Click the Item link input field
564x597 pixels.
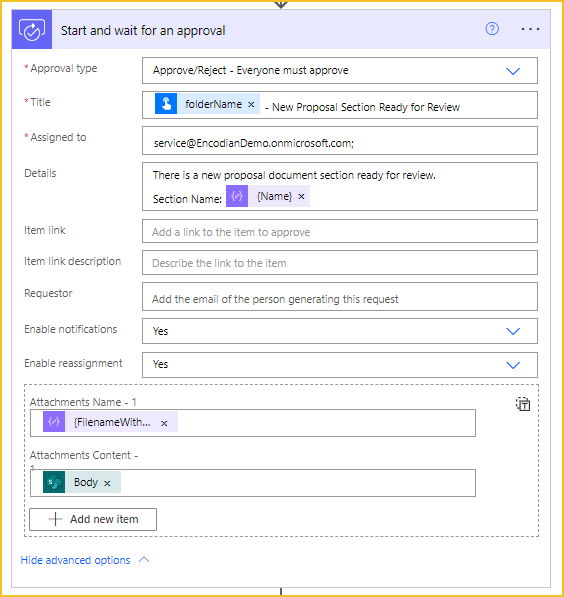(340, 231)
